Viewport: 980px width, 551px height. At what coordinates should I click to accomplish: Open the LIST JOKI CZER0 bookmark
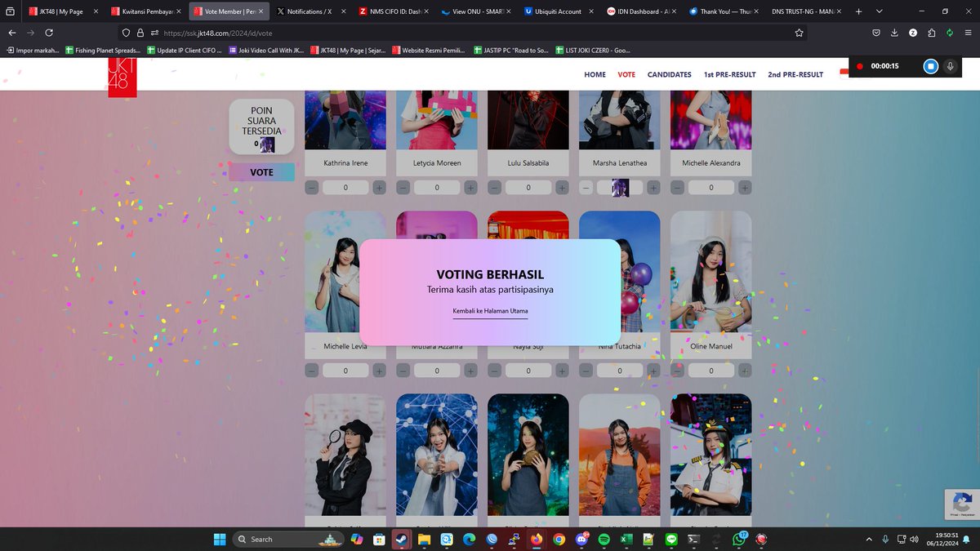(594, 50)
